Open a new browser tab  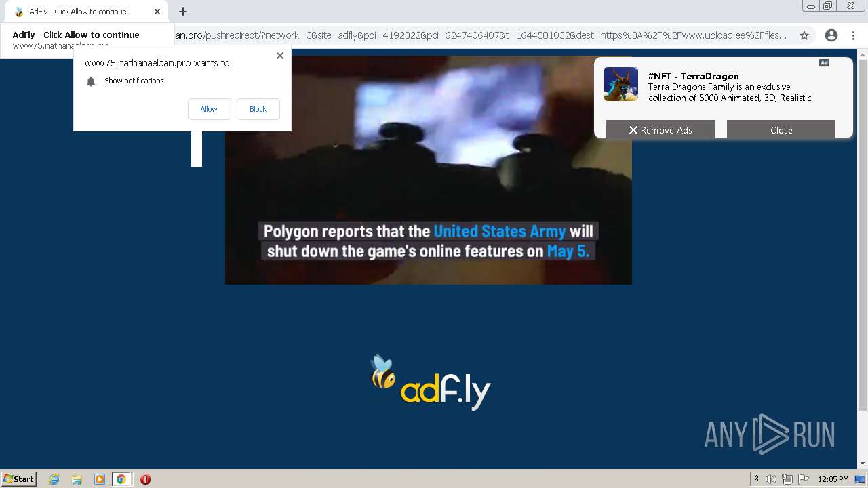click(x=183, y=12)
